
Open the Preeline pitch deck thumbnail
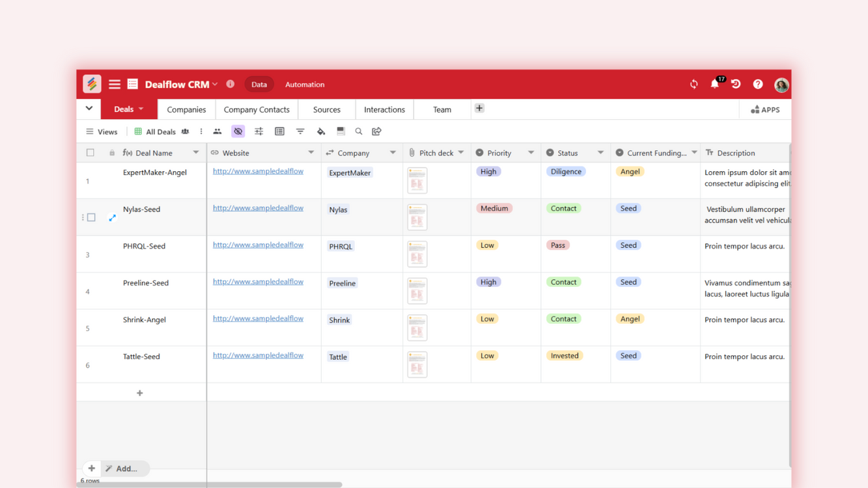(x=417, y=291)
